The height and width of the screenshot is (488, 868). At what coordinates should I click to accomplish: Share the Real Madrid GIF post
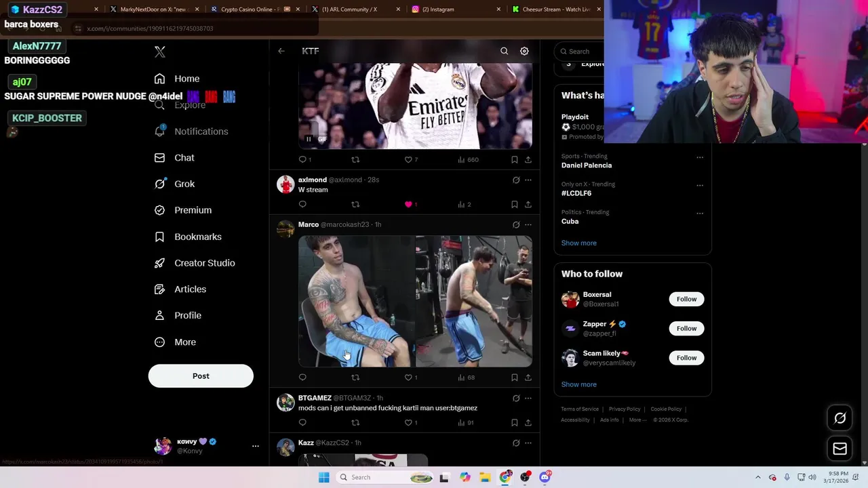[528, 160]
